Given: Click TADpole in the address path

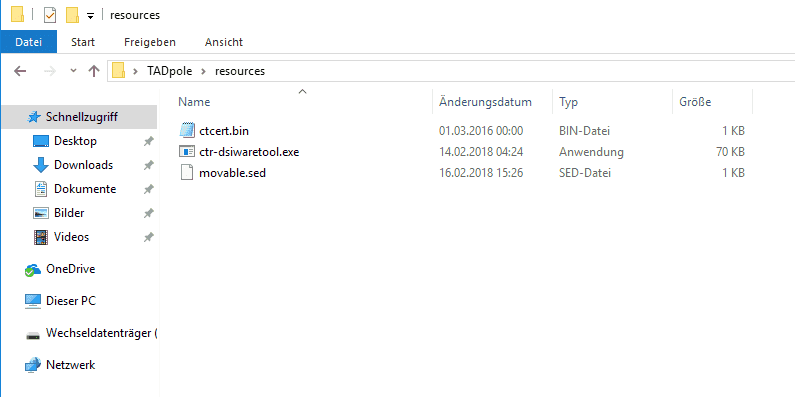Looking at the screenshot, I should click(169, 71).
